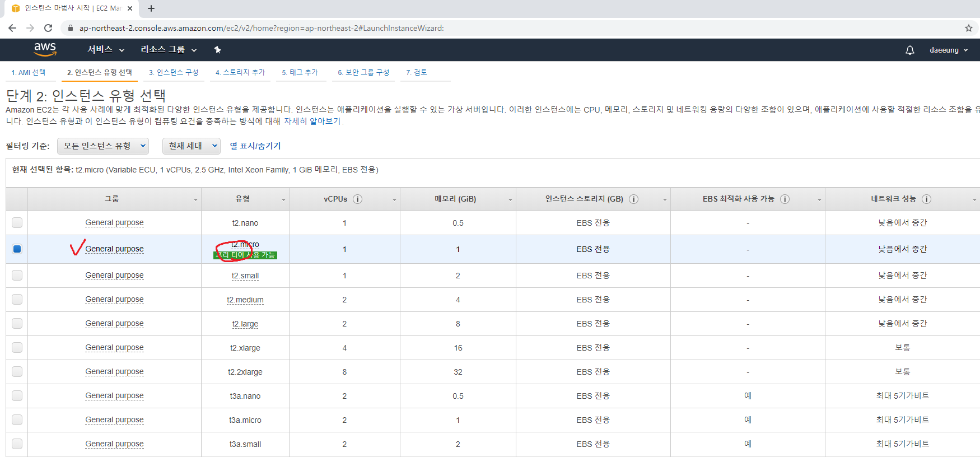Reload the page with refresh icon

pos(48,28)
